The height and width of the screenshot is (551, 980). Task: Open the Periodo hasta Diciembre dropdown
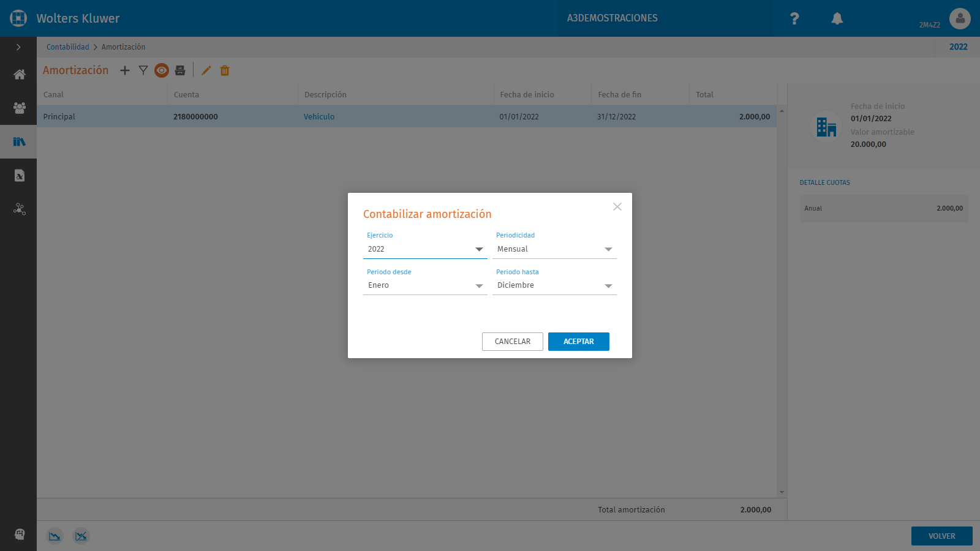[x=554, y=285]
